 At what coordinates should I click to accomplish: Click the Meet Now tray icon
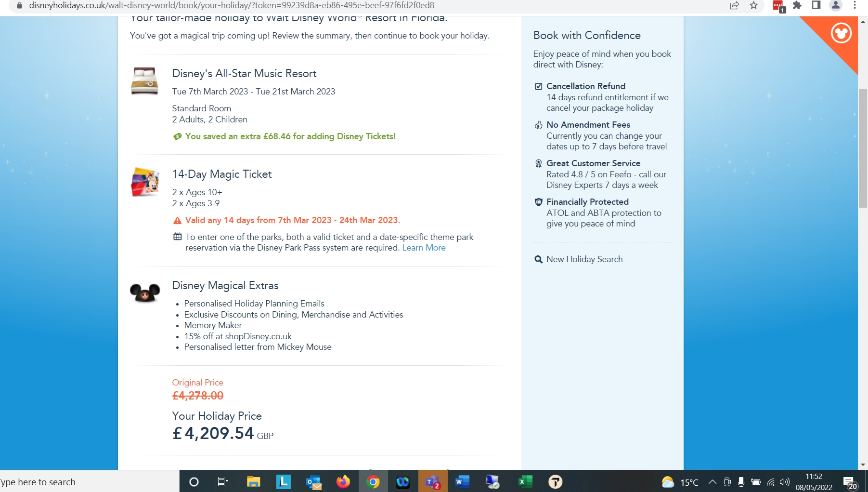pos(727,482)
